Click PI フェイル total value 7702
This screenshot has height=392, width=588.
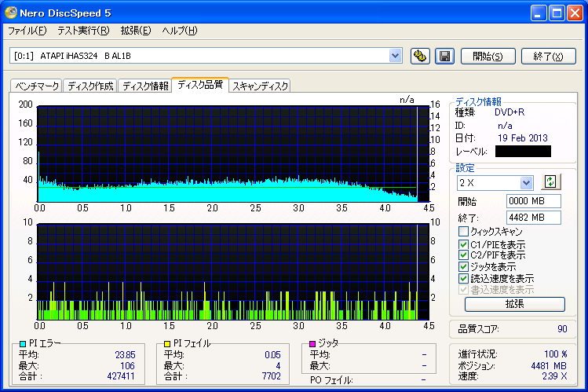coord(271,376)
